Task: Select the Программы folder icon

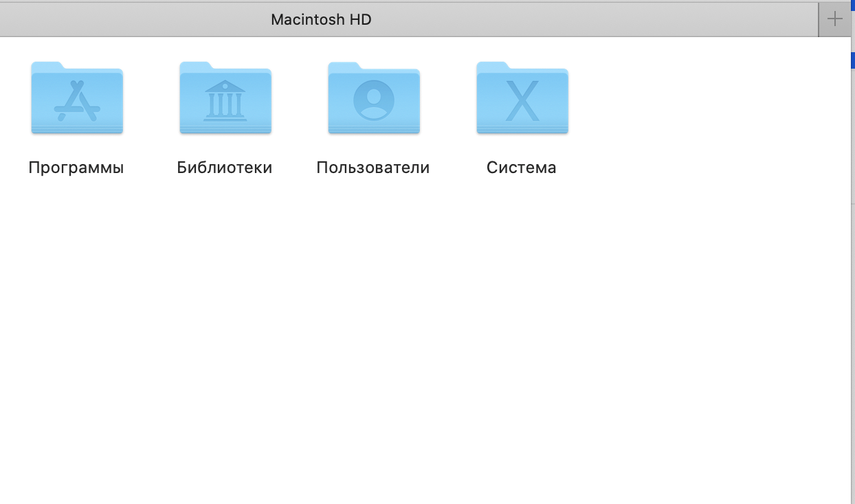Action: (x=77, y=98)
